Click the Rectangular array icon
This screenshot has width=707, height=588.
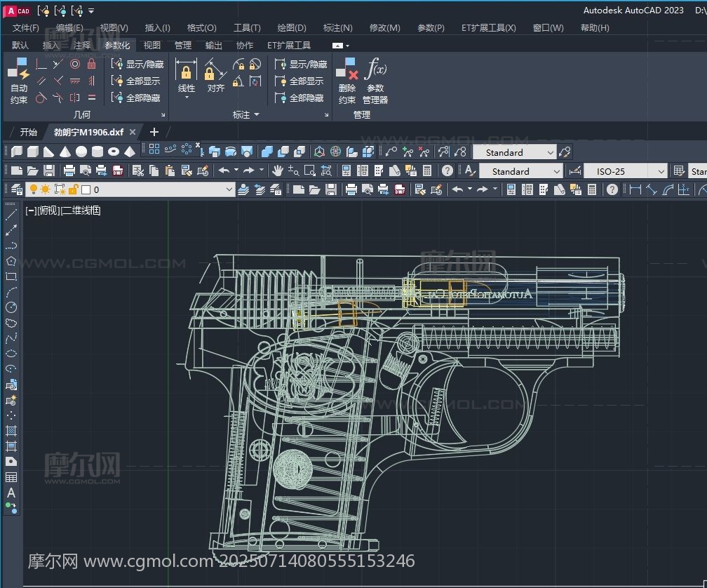click(154, 149)
